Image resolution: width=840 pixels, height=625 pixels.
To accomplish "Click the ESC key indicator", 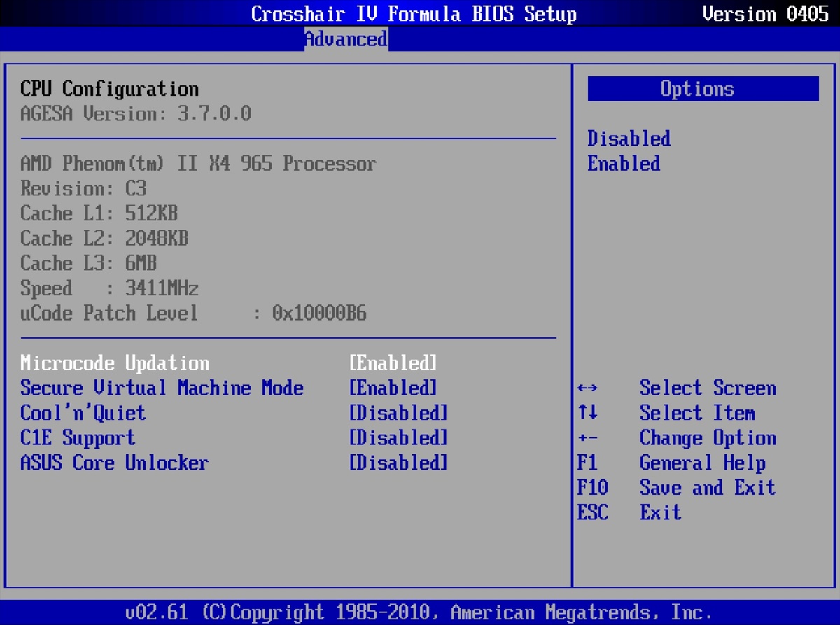I will tap(592, 513).
